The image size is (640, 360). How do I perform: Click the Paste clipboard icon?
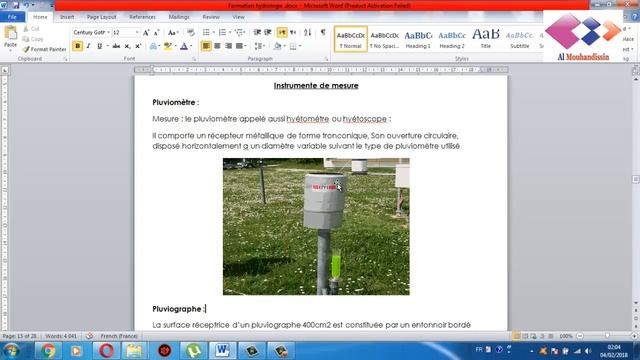tap(10, 33)
